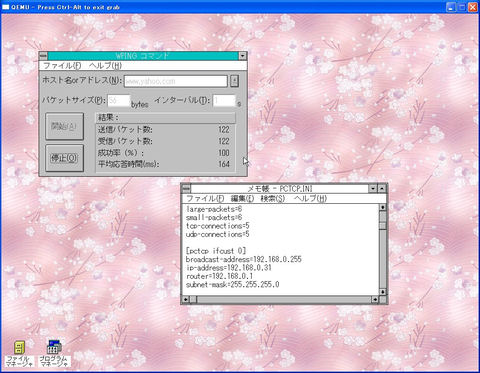Click the 停止(O) stop button
The width and height of the screenshot is (480, 373).
[64, 158]
